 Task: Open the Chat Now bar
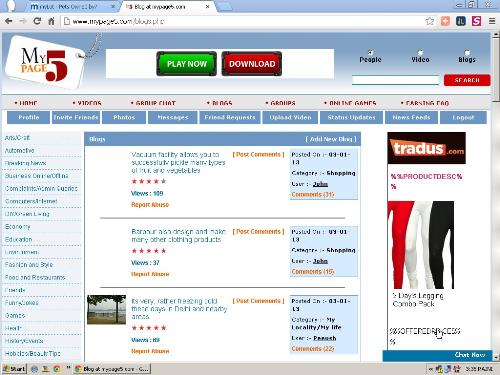[437, 355]
